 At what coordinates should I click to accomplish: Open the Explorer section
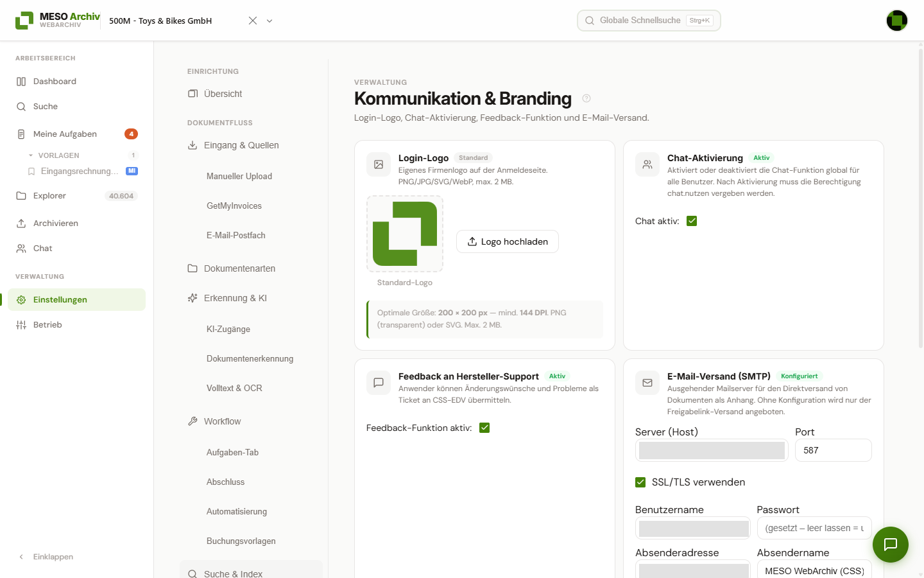click(77, 196)
